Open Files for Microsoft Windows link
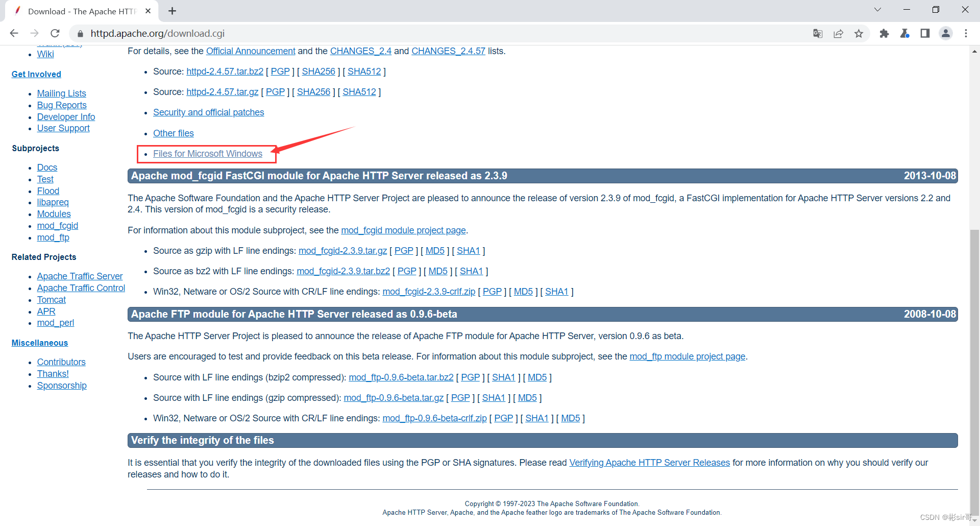The image size is (980, 526). pyautogui.click(x=208, y=154)
